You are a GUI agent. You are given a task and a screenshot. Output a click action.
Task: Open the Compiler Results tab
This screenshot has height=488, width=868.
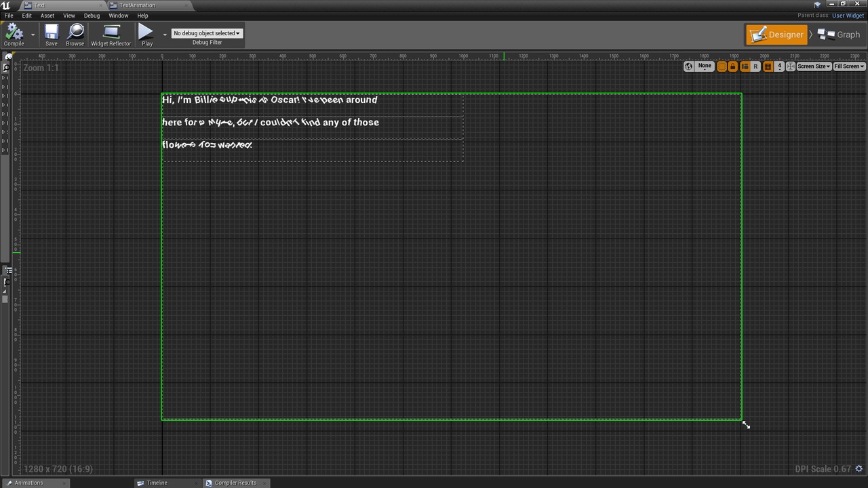click(235, 483)
